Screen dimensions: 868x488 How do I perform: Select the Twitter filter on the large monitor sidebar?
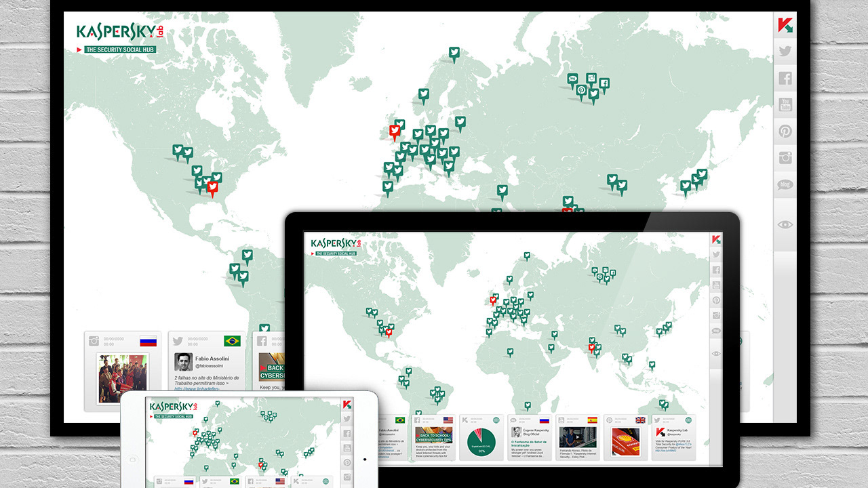point(785,52)
